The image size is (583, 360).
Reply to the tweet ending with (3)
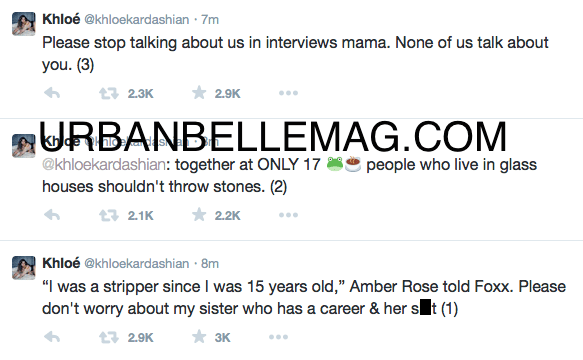click(x=52, y=93)
